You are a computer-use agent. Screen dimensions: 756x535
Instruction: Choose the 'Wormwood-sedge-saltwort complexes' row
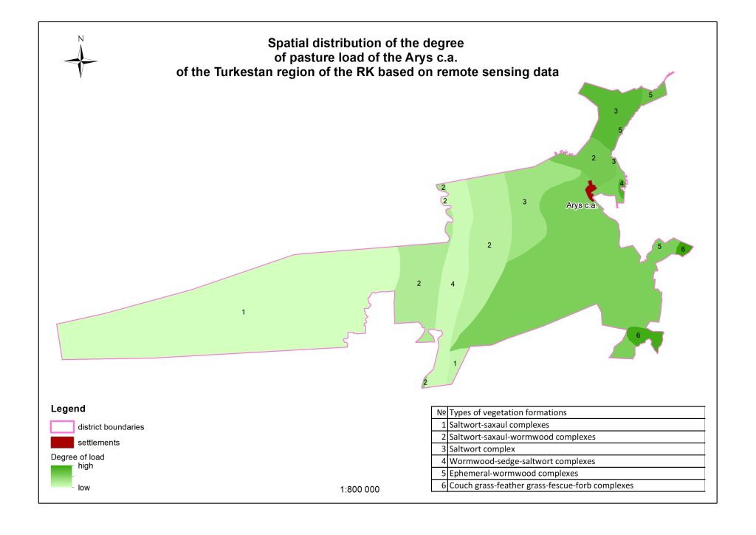pyautogui.click(x=569, y=461)
